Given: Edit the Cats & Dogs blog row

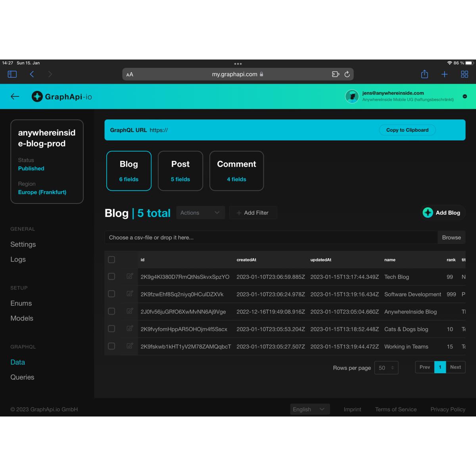Looking at the screenshot, I should coord(130,328).
